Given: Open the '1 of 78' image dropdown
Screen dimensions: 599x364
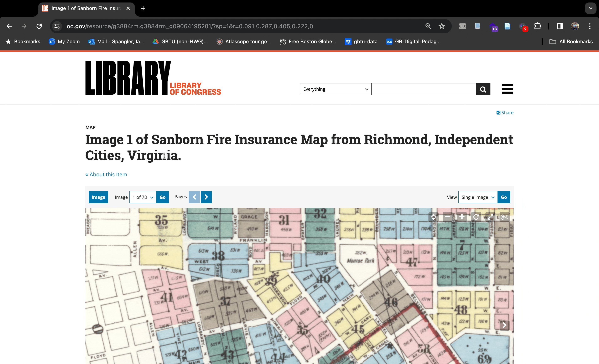Looking at the screenshot, I should [143, 197].
